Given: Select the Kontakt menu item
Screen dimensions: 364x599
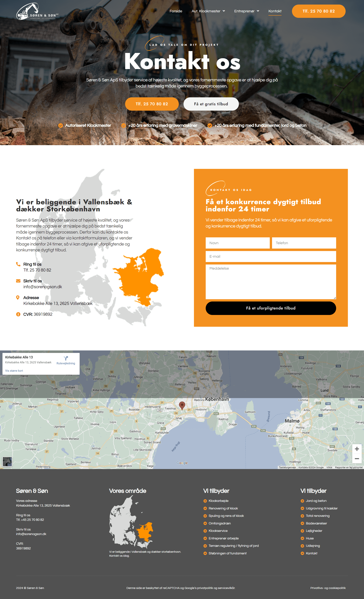Looking at the screenshot, I should point(275,11).
